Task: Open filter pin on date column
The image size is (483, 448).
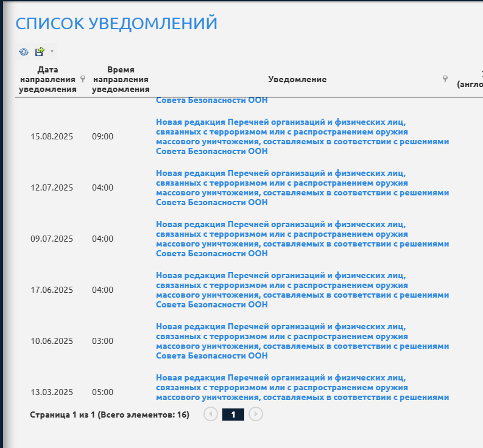Action: point(83,79)
